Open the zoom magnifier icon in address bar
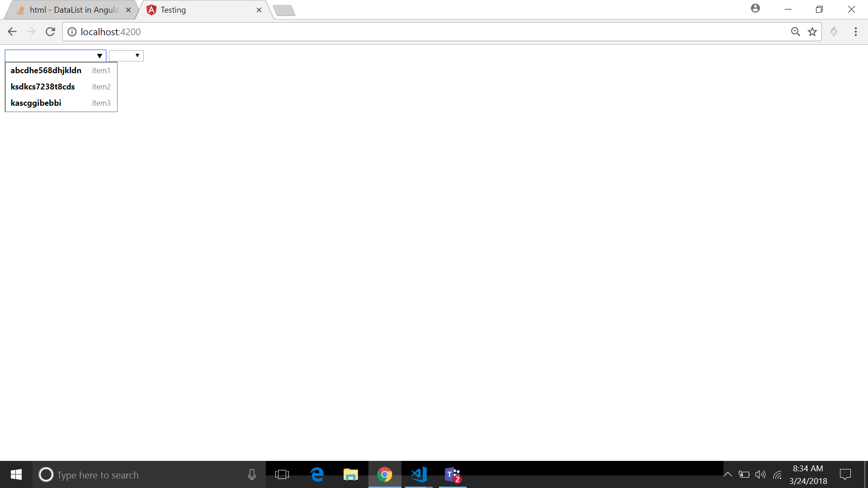Image resolution: width=868 pixels, height=488 pixels. tap(795, 32)
